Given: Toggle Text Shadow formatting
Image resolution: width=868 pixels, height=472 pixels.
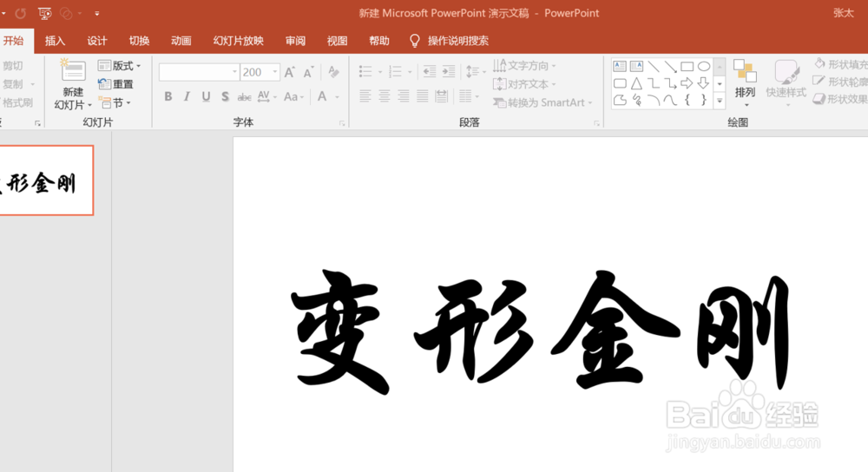Looking at the screenshot, I should pos(225,96).
